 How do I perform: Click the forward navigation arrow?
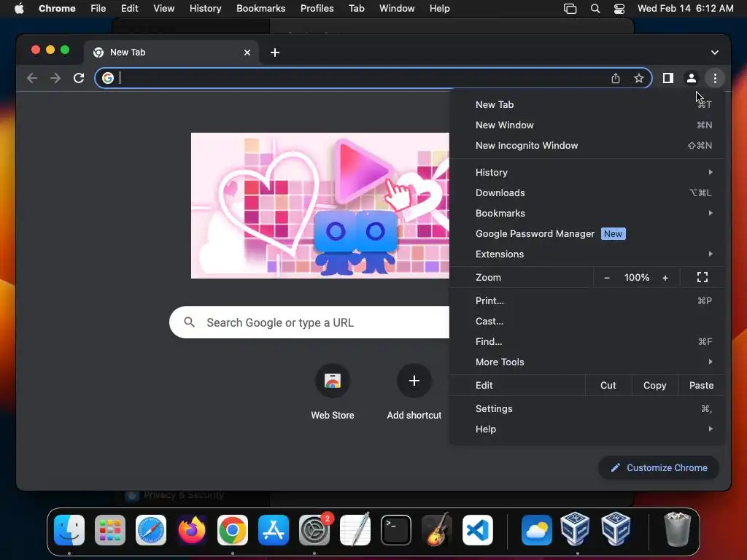(55, 78)
